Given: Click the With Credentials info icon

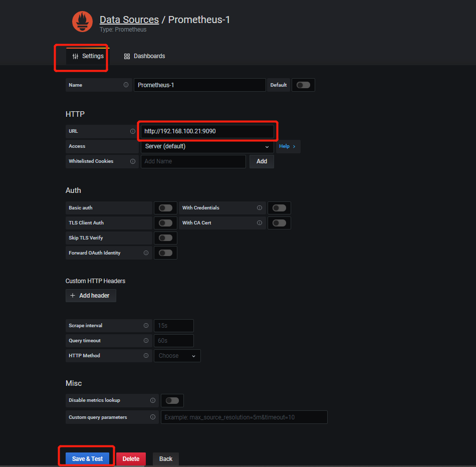Looking at the screenshot, I should pyautogui.click(x=260, y=207).
